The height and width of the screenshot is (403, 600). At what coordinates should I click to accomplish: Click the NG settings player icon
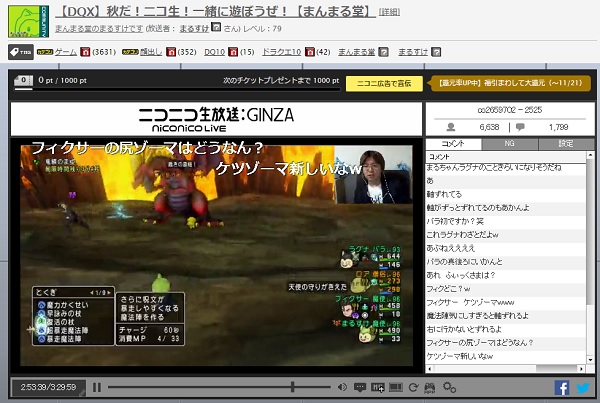378,388
